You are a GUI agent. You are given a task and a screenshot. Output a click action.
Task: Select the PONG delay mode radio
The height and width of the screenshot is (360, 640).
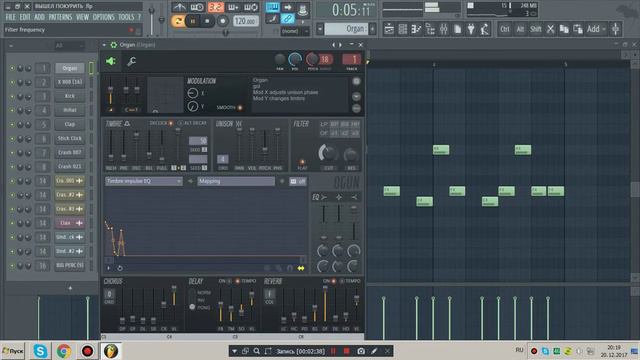[x=192, y=307]
